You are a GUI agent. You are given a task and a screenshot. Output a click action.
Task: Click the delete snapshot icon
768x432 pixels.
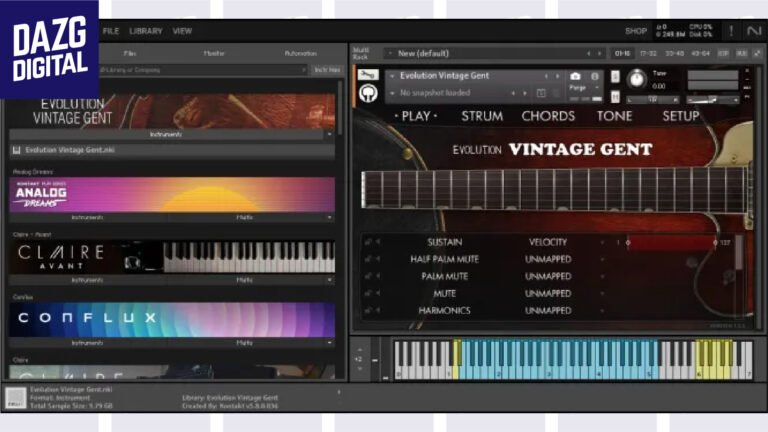[x=556, y=93]
